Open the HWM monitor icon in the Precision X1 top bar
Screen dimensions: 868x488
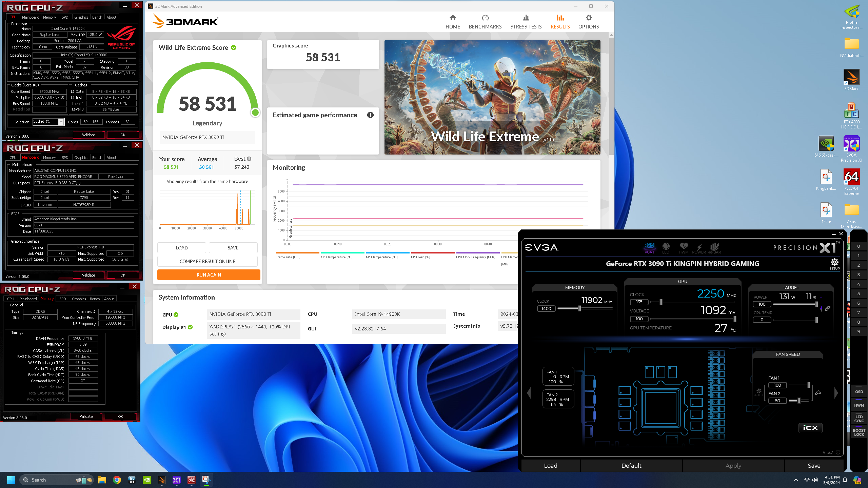pos(684,248)
